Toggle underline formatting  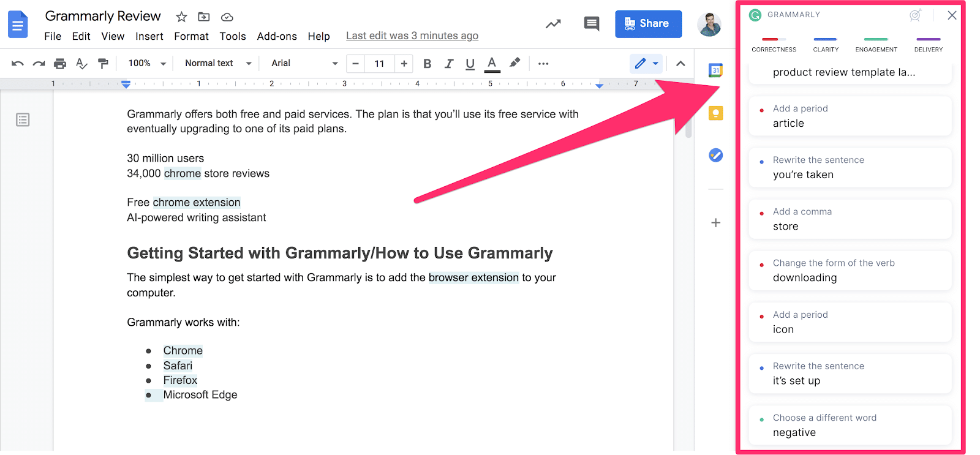click(x=470, y=63)
